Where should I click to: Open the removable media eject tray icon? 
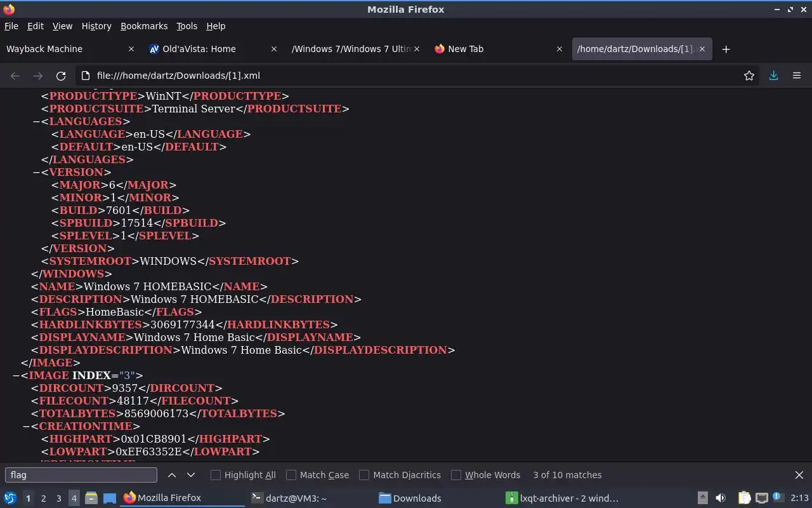coord(703,498)
